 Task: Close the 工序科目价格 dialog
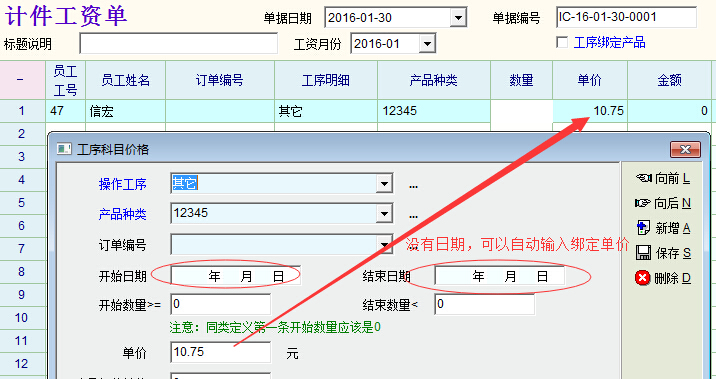click(685, 149)
